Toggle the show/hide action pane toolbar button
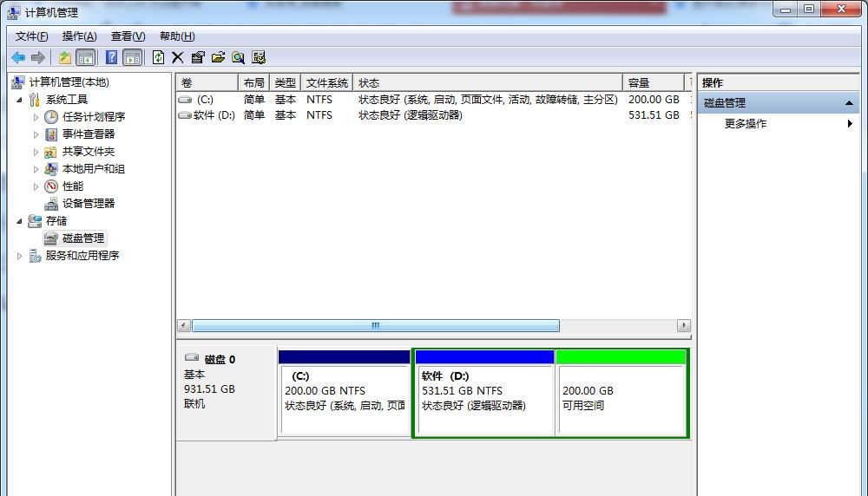This screenshot has width=868, height=496. click(x=132, y=57)
